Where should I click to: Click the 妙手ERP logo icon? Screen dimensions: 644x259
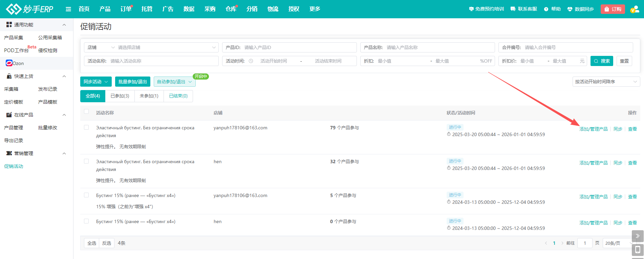14,9
